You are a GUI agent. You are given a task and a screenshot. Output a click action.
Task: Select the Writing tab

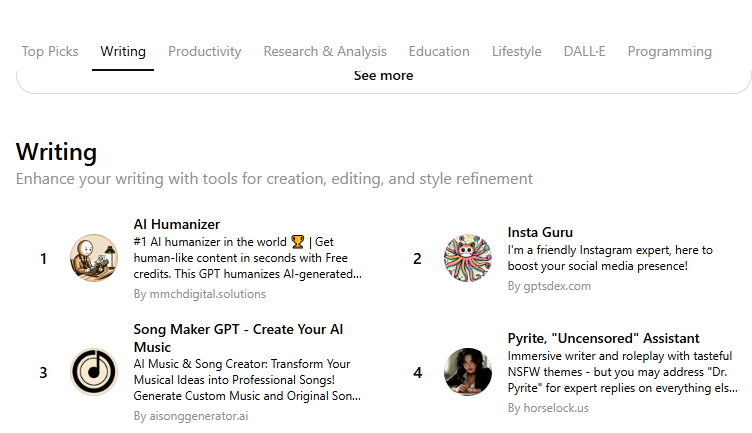click(x=123, y=51)
